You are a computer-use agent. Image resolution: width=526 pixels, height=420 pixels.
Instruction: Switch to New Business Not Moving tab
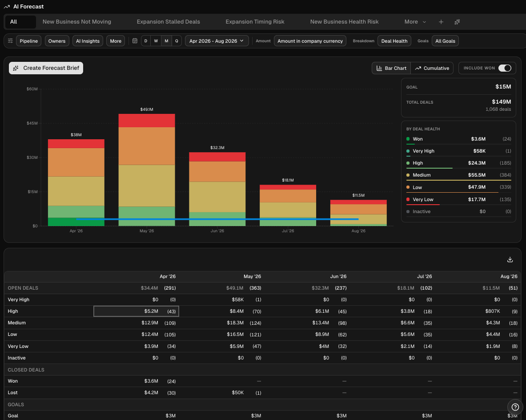pos(77,22)
